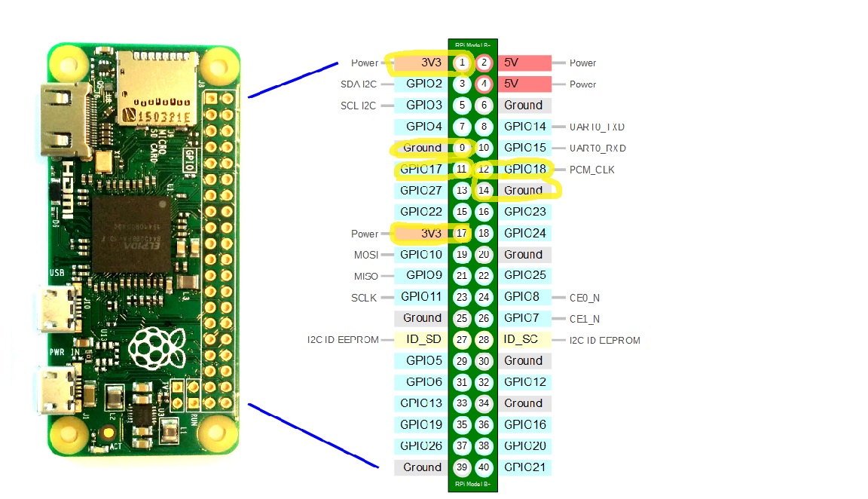The width and height of the screenshot is (868, 499).
Task: Click the micro SD card slot on the board
Action: point(157,87)
